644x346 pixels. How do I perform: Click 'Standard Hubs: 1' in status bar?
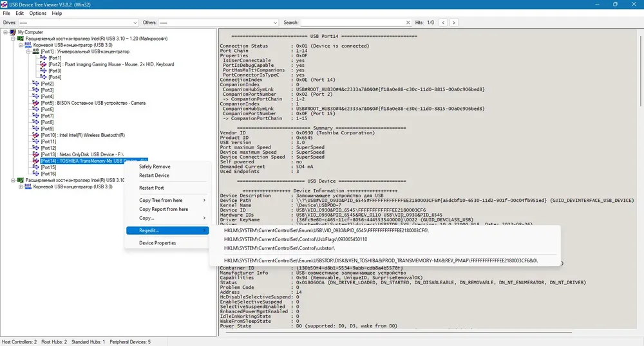tap(88, 342)
